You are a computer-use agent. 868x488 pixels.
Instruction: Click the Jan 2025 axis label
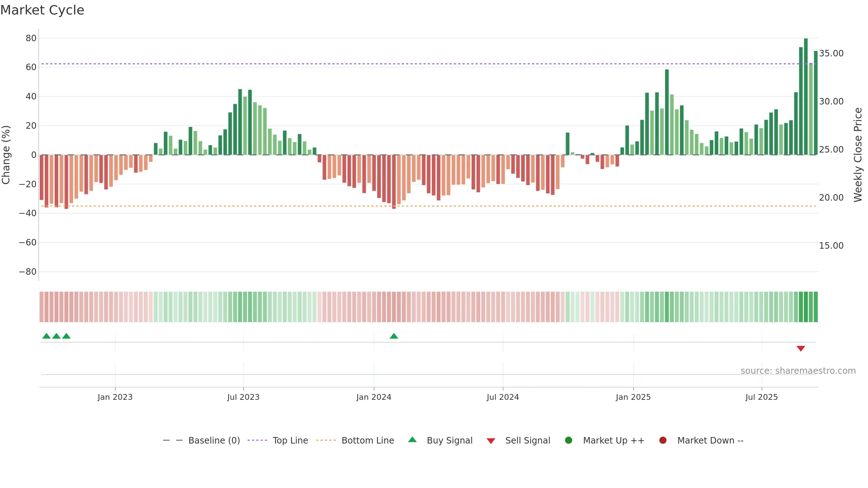click(x=633, y=397)
